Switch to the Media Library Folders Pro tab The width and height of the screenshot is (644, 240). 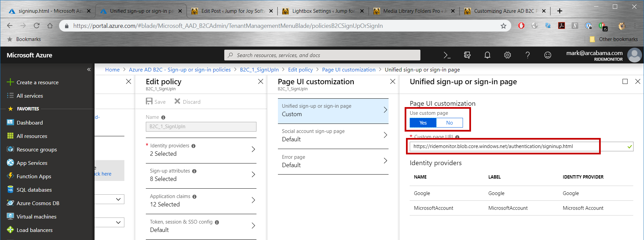point(414,11)
